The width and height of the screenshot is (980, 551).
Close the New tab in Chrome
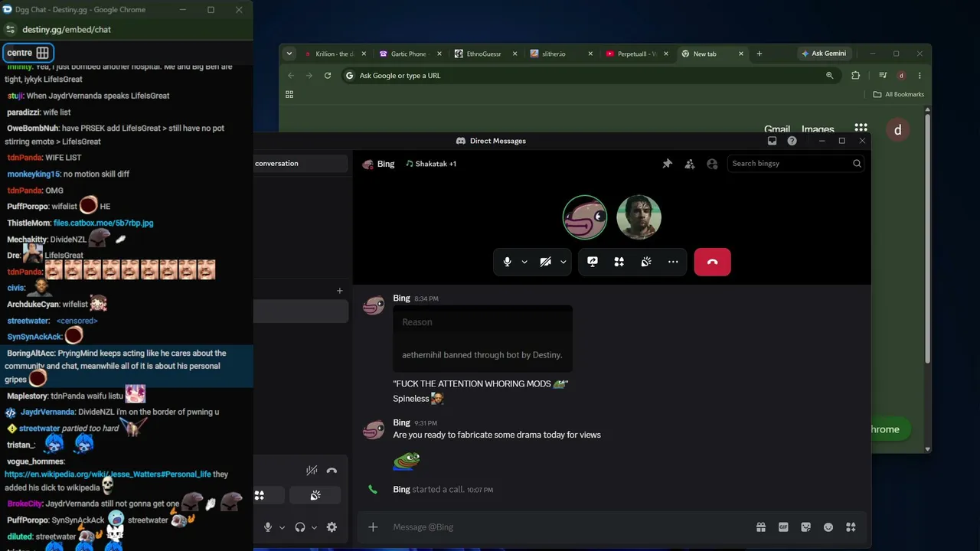[x=741, y=54]
